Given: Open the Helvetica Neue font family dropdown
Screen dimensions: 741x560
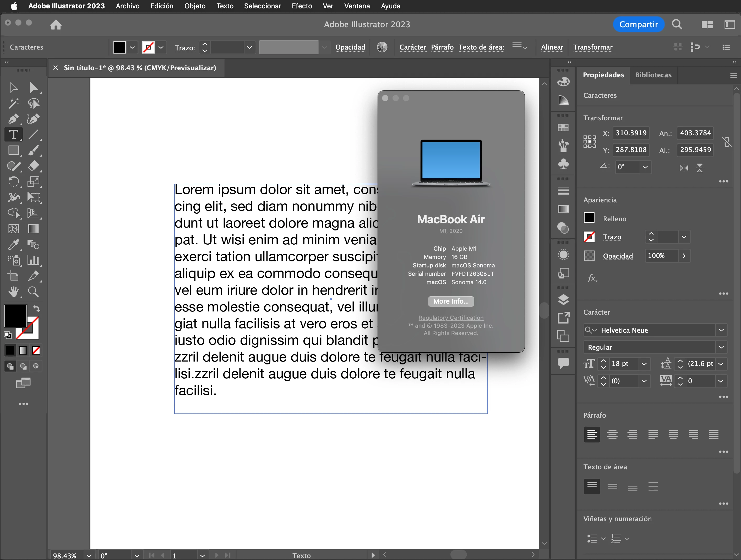Looking at the screenshot, I should 721,330.
